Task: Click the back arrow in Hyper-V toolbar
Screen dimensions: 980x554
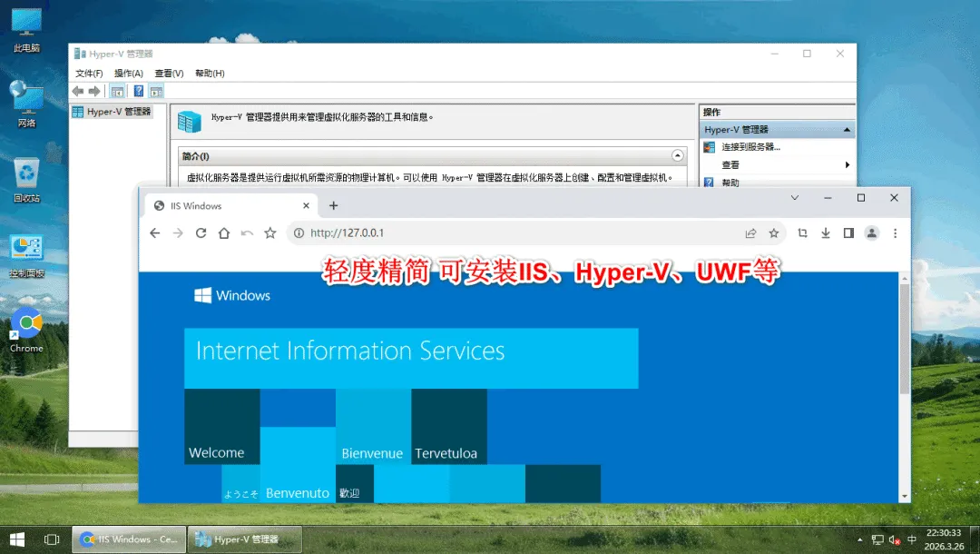Action: (x=78, y=92)
